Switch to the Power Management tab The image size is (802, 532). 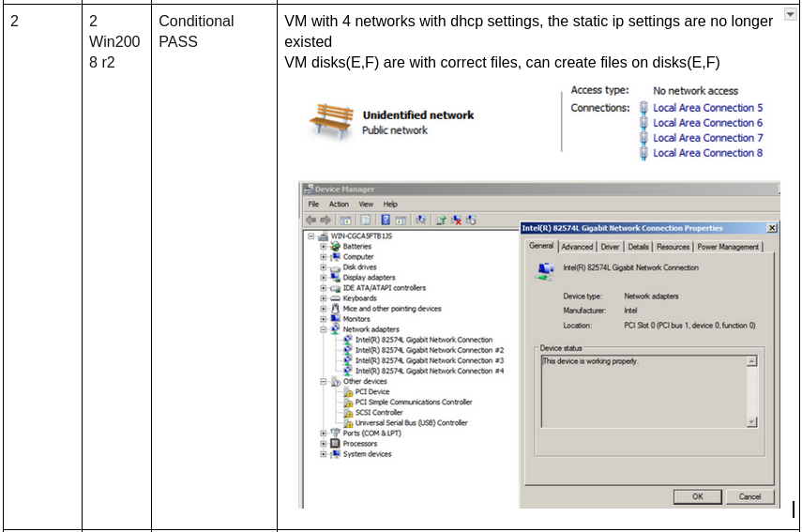(728, 247)
